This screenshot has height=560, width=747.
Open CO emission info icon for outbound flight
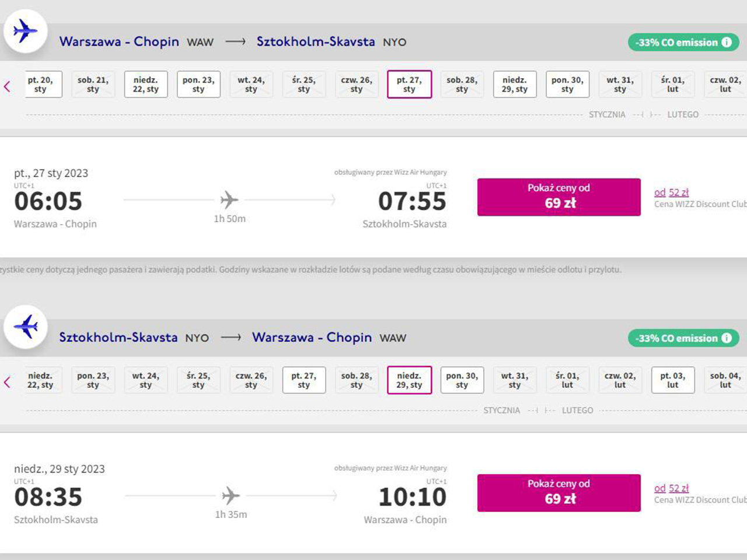727,42
